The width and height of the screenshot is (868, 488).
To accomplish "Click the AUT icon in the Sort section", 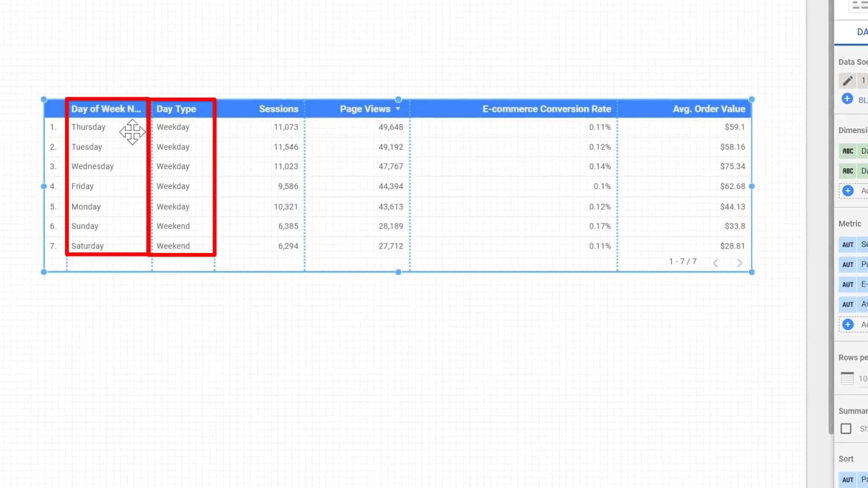I will (848, 479).
